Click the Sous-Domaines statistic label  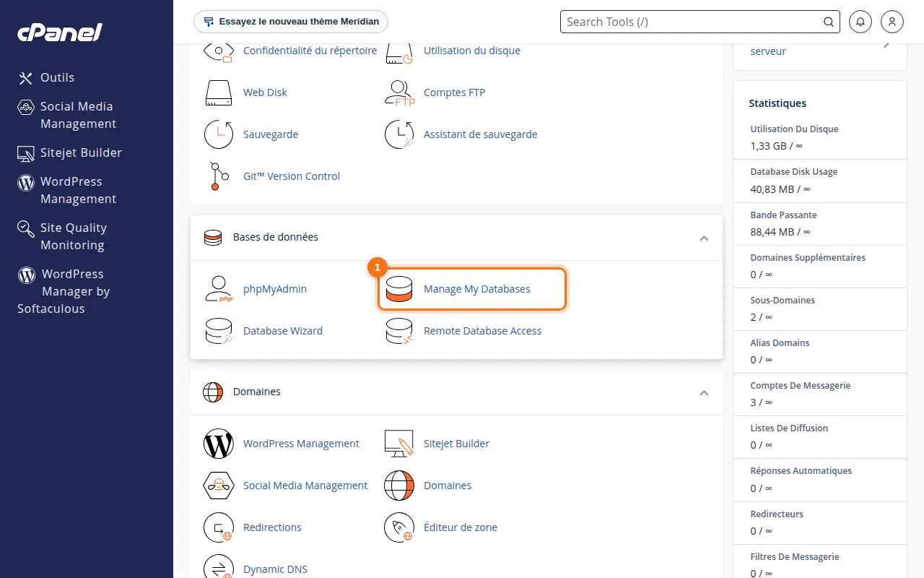coord(783,300)
